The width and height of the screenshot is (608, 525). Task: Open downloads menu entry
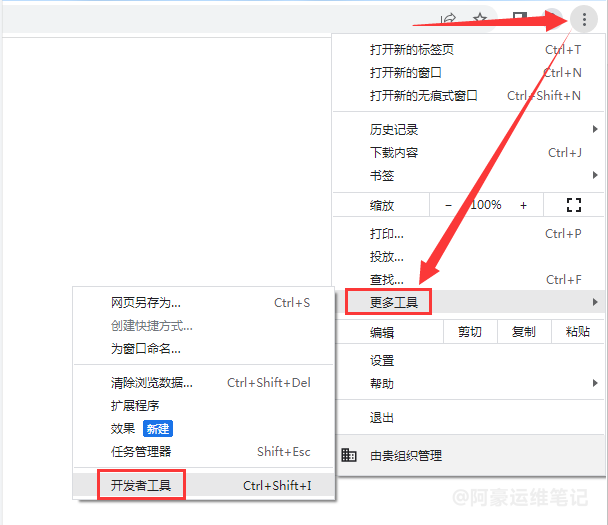tap(469, 152)
